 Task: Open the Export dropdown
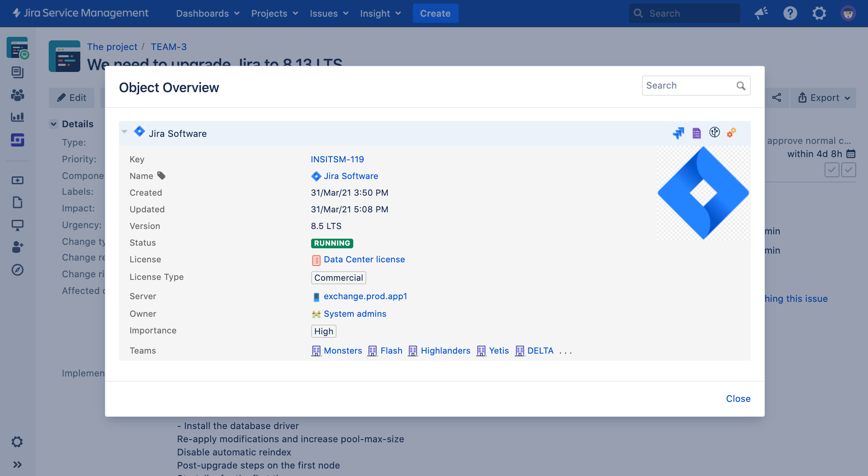[x=824, y=97]
